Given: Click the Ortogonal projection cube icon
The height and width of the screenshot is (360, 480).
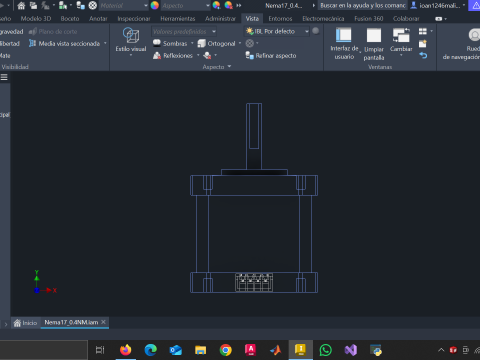Looking at the screenshot, I should click(201, 43).
